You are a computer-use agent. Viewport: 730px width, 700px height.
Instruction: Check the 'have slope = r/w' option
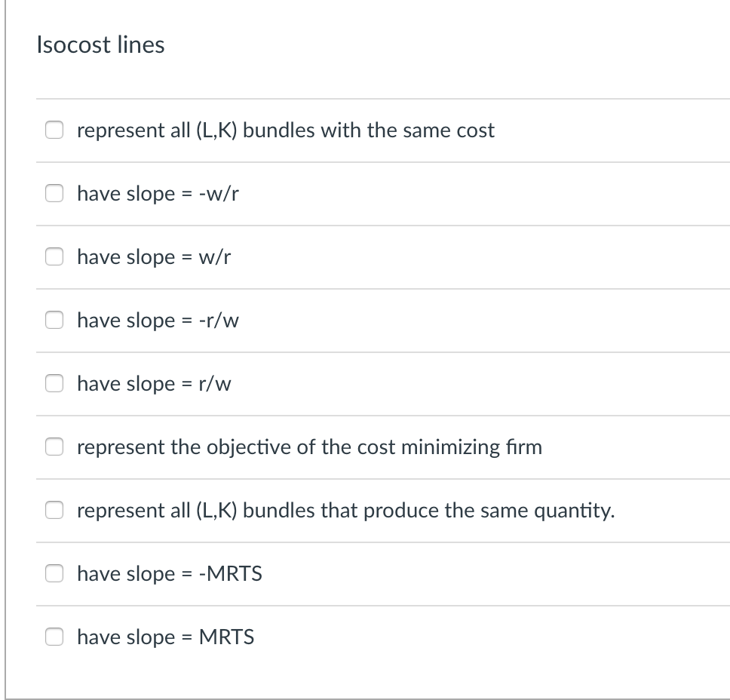tap(54, 383)
